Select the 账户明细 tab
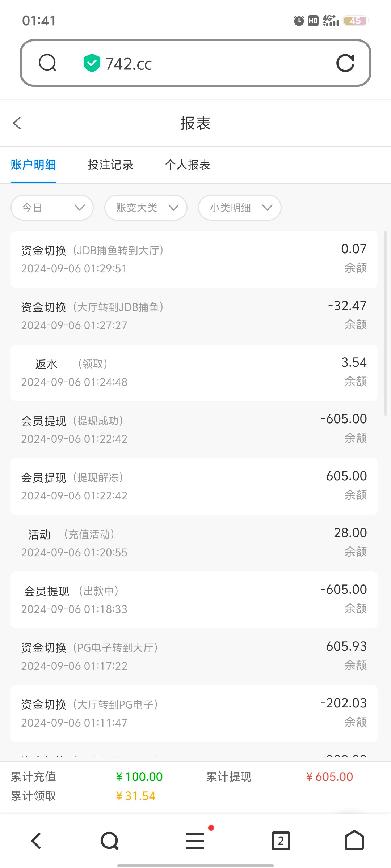The height and width of the screenshot is (868, 391). [x=33, y=165]
